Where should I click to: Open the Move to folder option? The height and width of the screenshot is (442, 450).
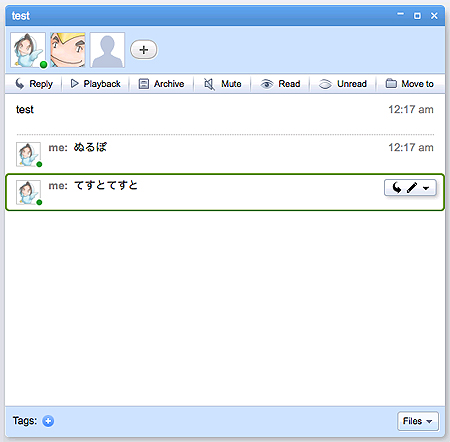click(x=410, y=84)
